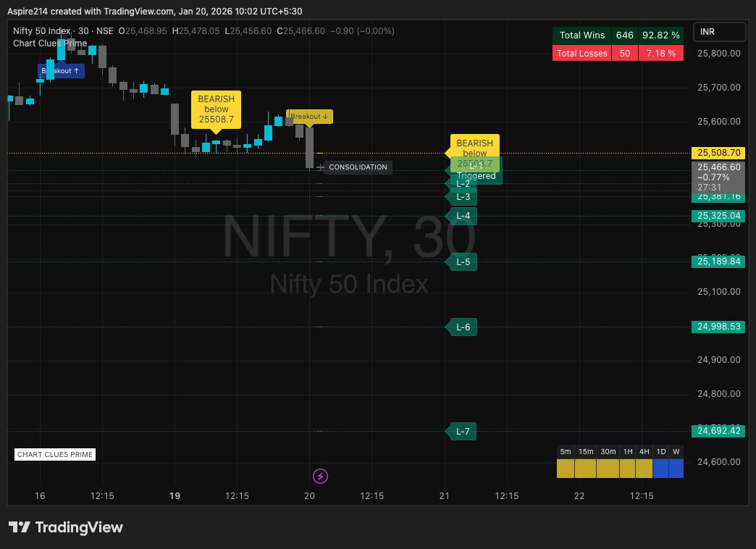Click the L-2 level tag
Viewport: 756px width, 549px height.
pyautogui.click(x=463, y=184)
